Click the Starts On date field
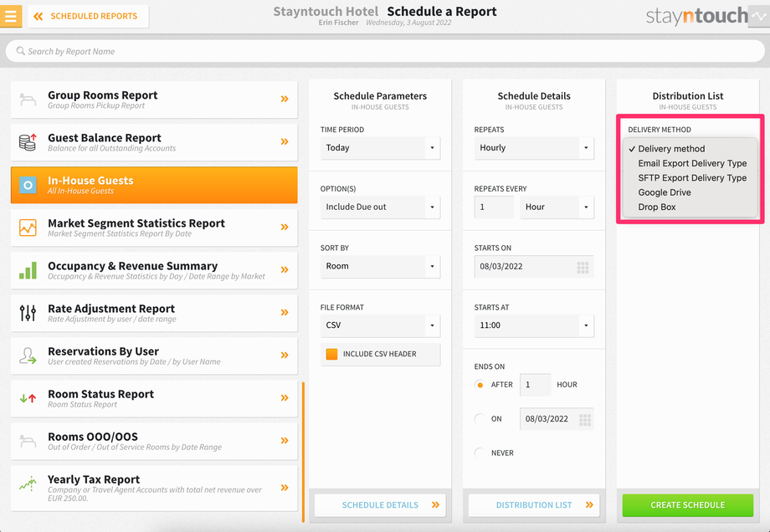The image size is (770, 532). coord(534,267)
